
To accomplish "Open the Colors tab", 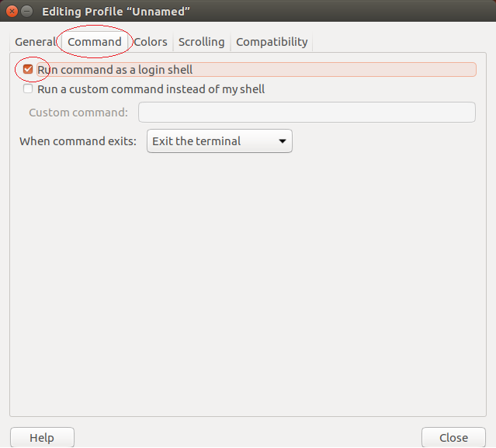I will 151,42.
